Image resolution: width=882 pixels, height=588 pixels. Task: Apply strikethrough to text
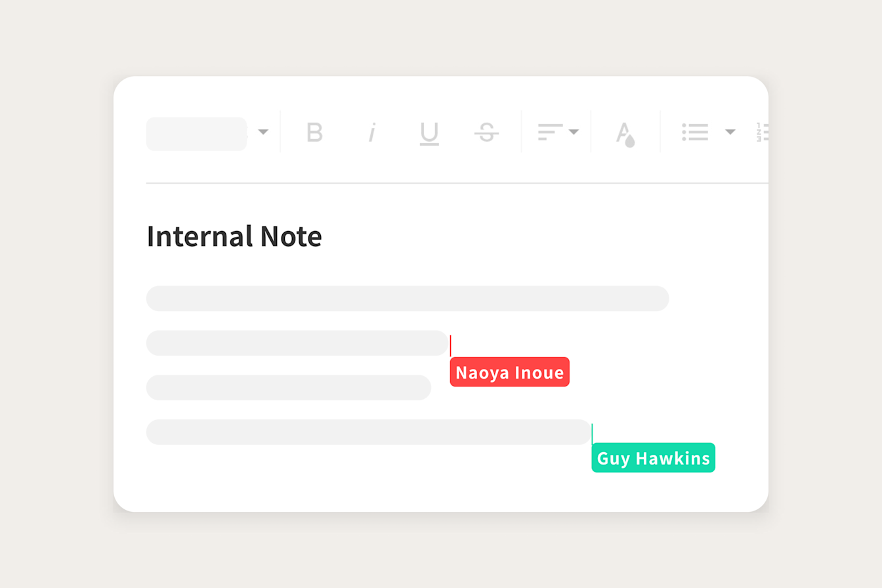pos(486,133)
